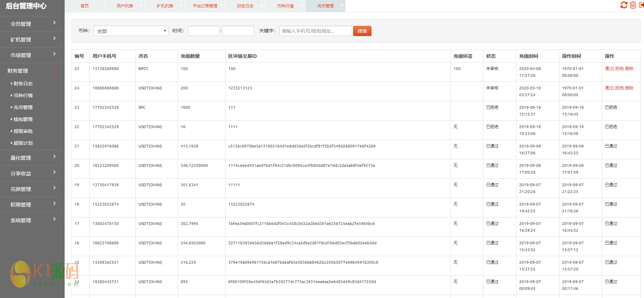Image resolution: width=644 pixels, height=298 pixels.
Task: Click the BPCC coin name cell
Action: 144,69
